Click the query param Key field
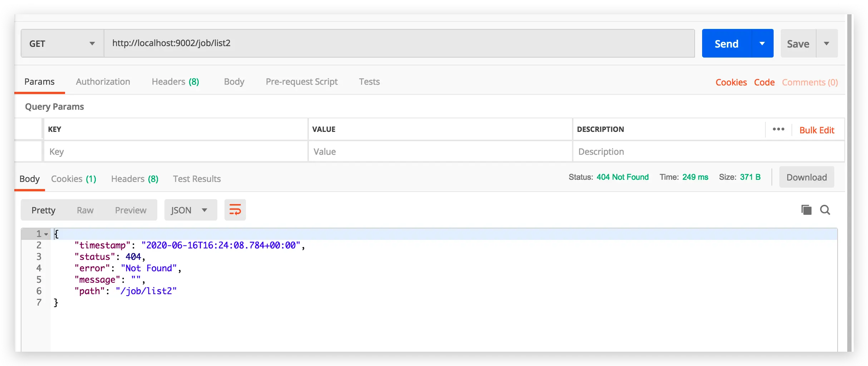This screenshot has width=868, height=366. 176,152
